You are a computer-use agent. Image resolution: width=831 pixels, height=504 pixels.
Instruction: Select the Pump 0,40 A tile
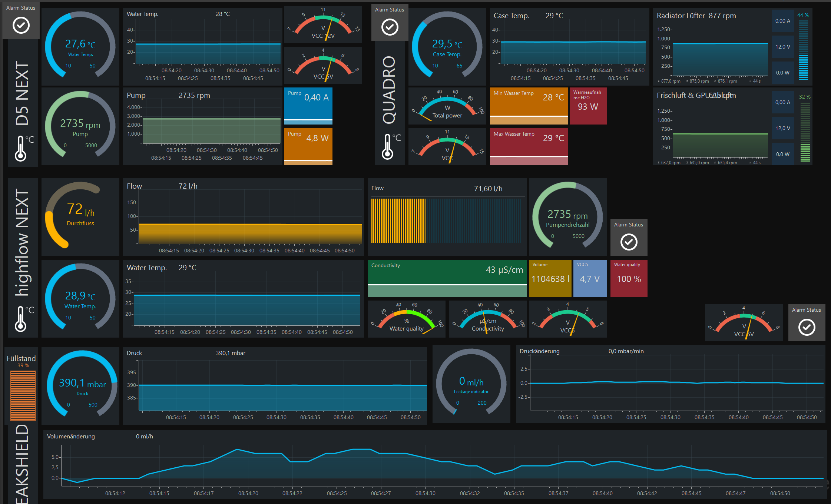pos(308,106)
